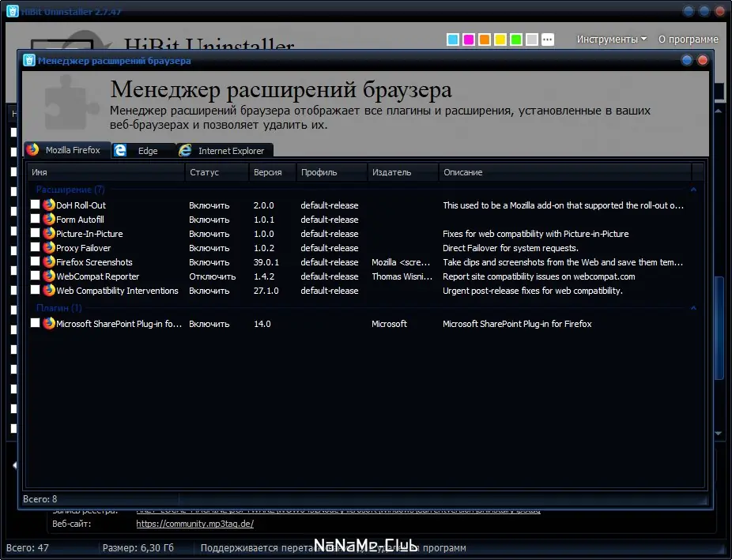This screenshot has width=732, height=560.
Task: Select the yellow theme color swatch
Action: click(x=500, y=39)
